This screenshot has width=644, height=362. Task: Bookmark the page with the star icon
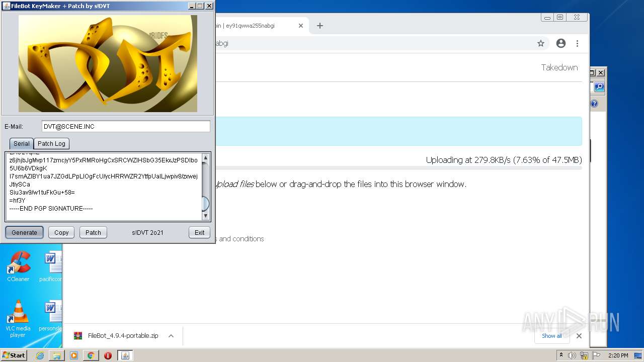pos(541,43)
